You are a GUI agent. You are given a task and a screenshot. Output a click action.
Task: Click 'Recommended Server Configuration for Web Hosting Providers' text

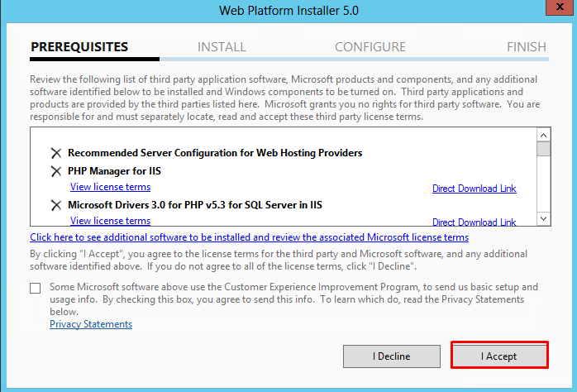(215, 153)
